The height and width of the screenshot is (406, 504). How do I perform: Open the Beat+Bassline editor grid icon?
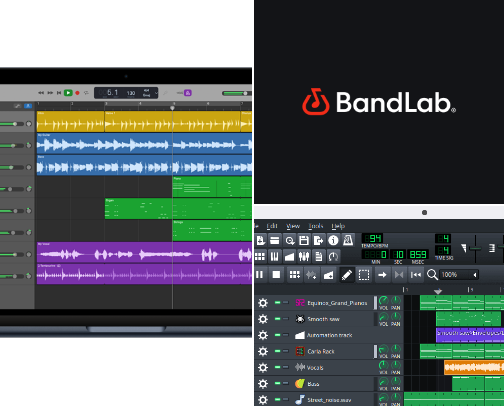[260, 256]
